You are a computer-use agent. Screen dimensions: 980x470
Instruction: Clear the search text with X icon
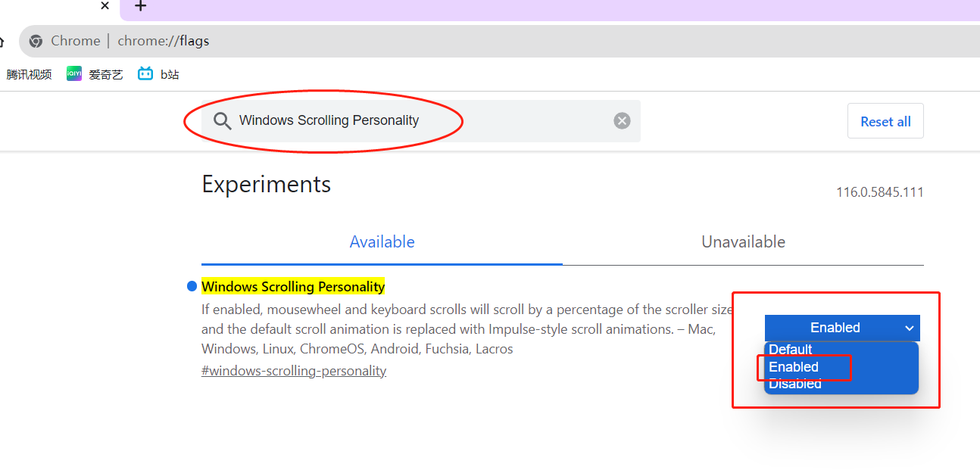pyautogui.click(x=622, y=121)
